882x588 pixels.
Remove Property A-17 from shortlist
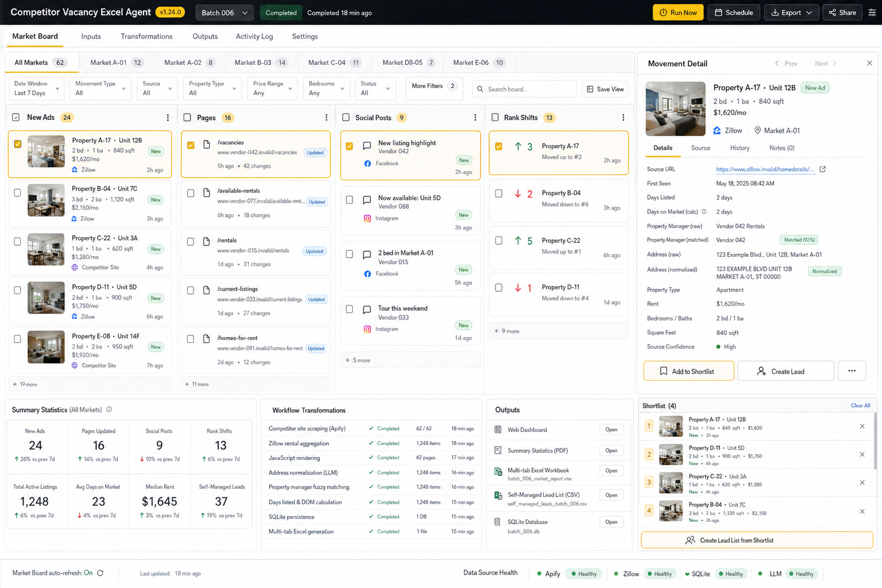click(862, 426)
